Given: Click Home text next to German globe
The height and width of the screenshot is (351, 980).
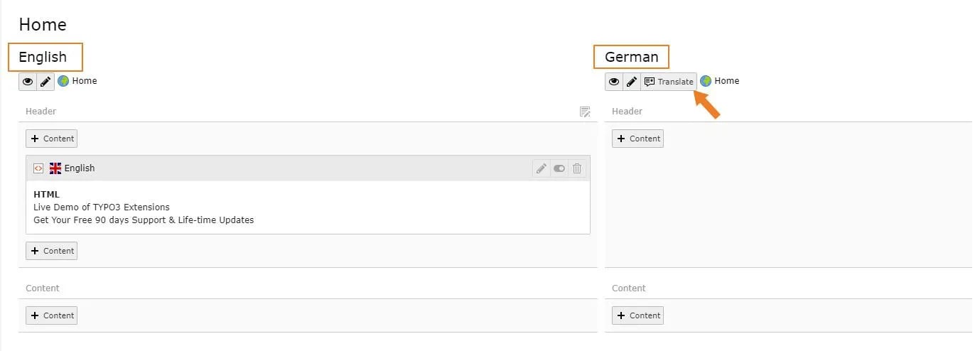Looking at the screenshot, I should [x=727, y=81].
